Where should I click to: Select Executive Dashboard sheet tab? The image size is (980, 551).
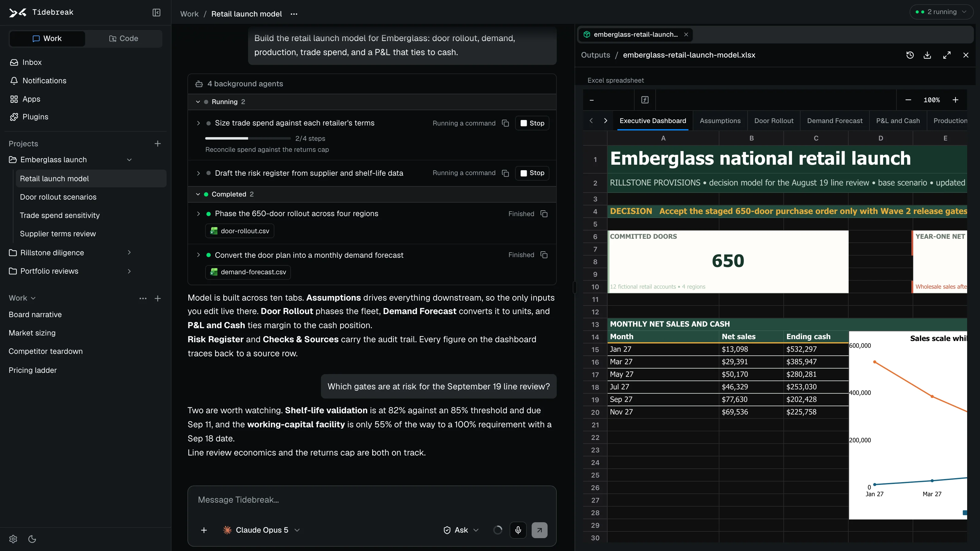coord(653,121)
